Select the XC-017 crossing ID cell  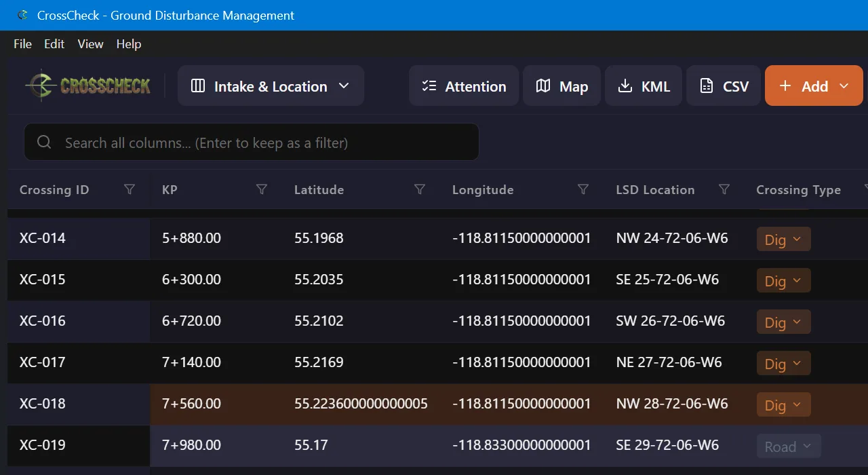click(x=79, y=362)
